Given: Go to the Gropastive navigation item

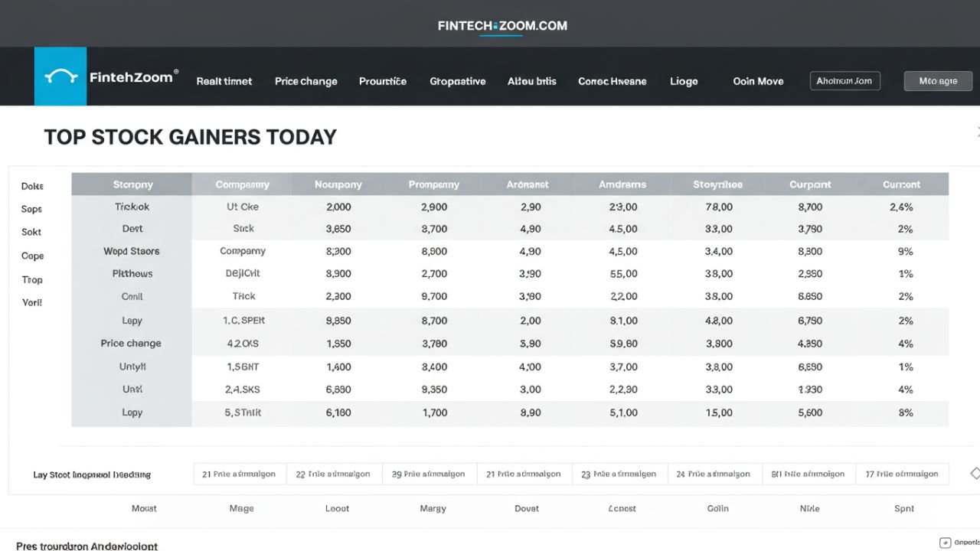Looking at the screenshot, I should pos(457,81).
